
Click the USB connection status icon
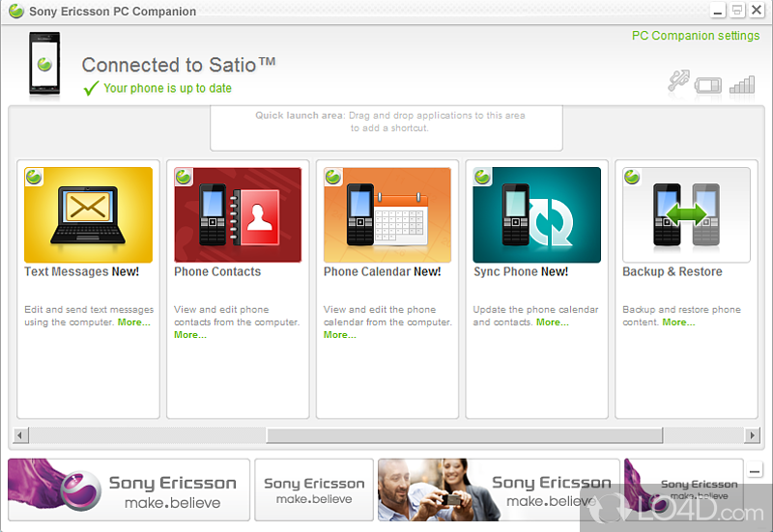point(679,82)
